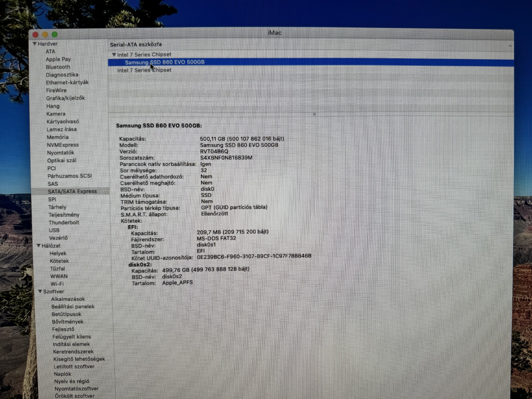The image size is (532, 399).
Task: Select Párhuzamos SCSI item
Action: coord(70,176)
